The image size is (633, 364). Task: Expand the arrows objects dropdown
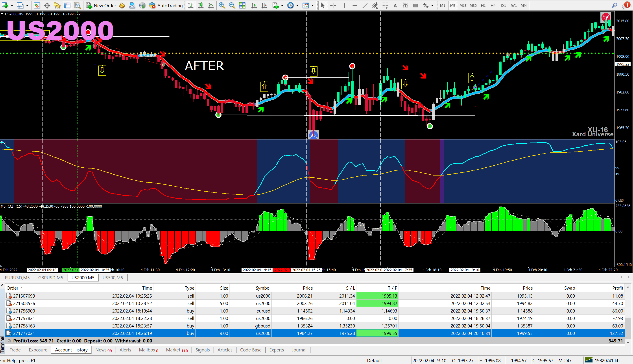pos(432,5)
